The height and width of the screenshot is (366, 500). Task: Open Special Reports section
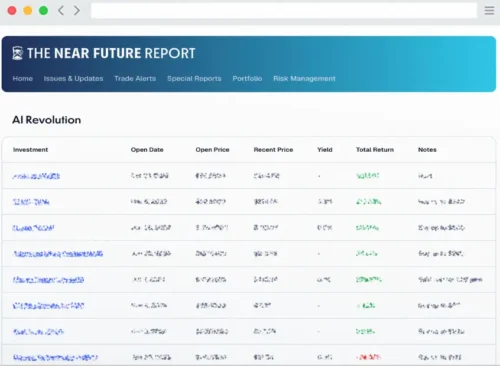coord(194,79)
